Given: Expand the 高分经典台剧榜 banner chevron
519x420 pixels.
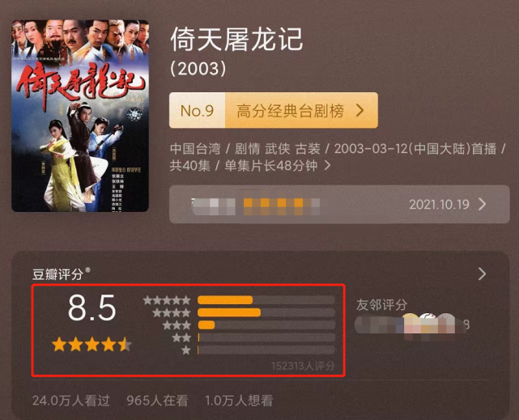Looking at the screenshot, I should coord(360,110).
